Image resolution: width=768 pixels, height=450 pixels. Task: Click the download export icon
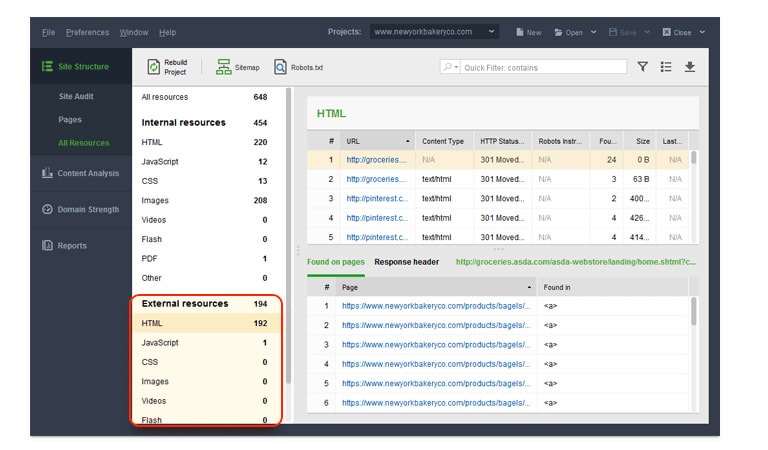click(690, 67)
